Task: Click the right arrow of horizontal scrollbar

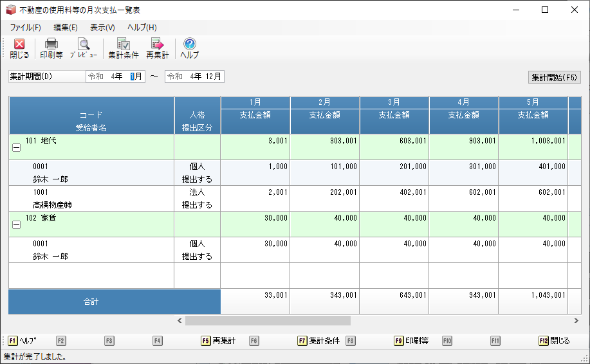Action: tap(576, 320)
